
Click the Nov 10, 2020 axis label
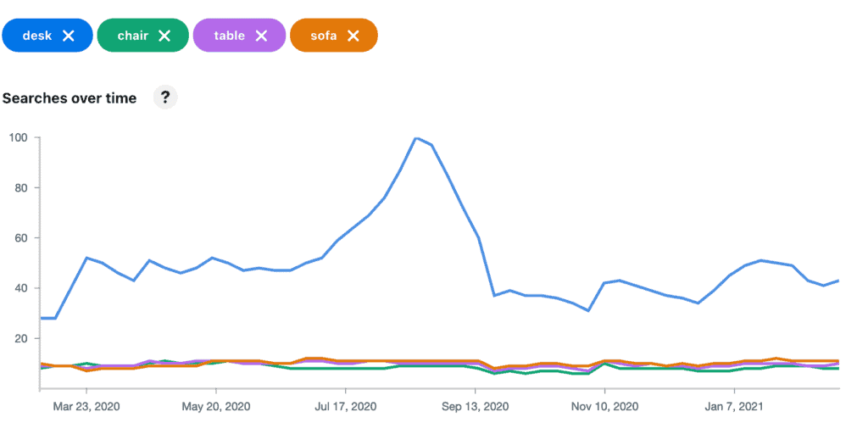tap(605, 406)
